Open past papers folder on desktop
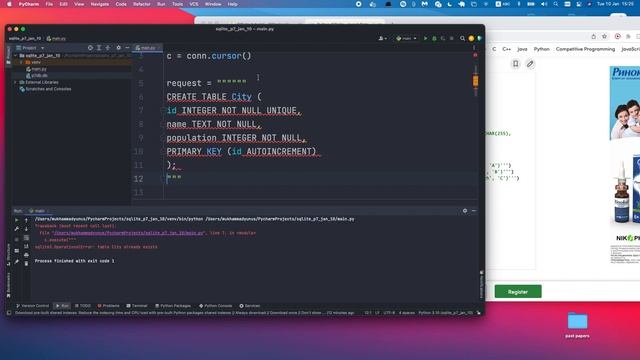 coord(577,325)
